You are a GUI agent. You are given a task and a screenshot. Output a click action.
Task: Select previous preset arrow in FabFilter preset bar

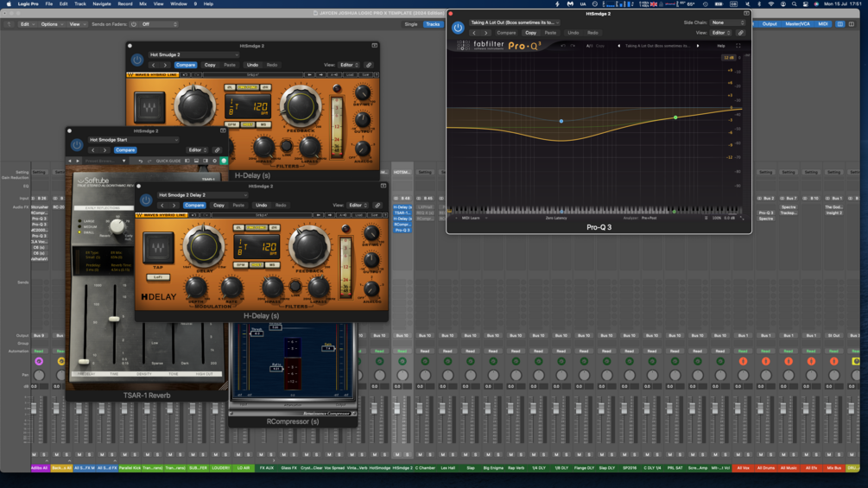pyautogui.click(x=619, y=46)
